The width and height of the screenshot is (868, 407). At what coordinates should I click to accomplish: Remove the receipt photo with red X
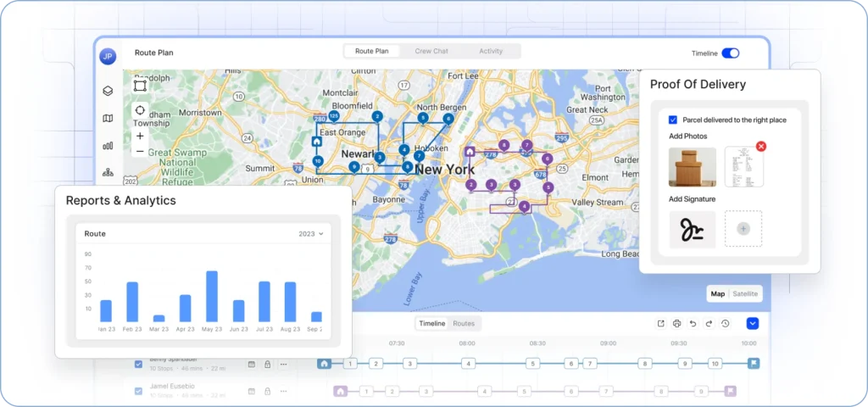(x=760, y=147)
